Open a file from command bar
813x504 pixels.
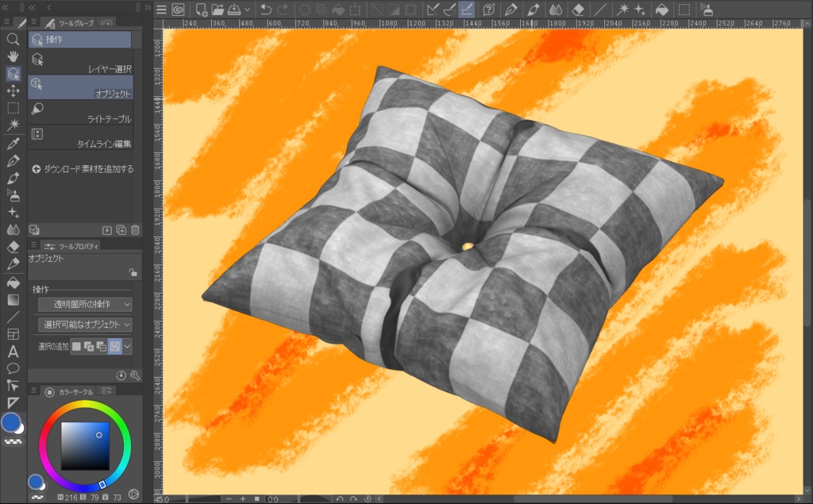[218, 10]
